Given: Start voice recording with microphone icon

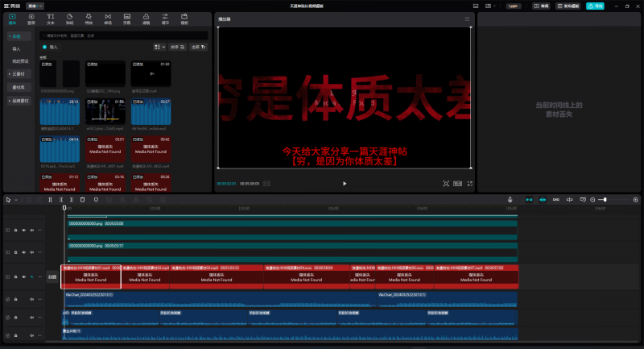Looking at the screenshot, I should 510,200.
